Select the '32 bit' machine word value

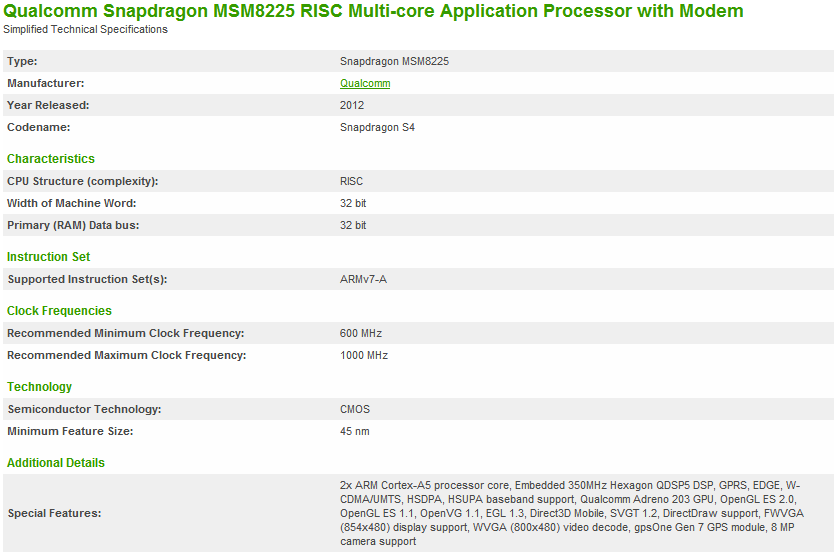(x=353, y=203)
